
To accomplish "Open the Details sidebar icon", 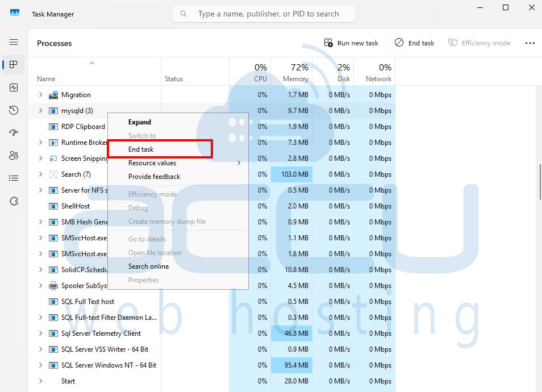I will coord(14,178).
